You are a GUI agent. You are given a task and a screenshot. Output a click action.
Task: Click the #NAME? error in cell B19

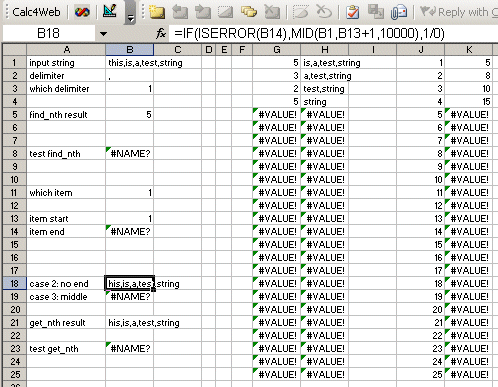pyautogui.click(x=130, y=297)
